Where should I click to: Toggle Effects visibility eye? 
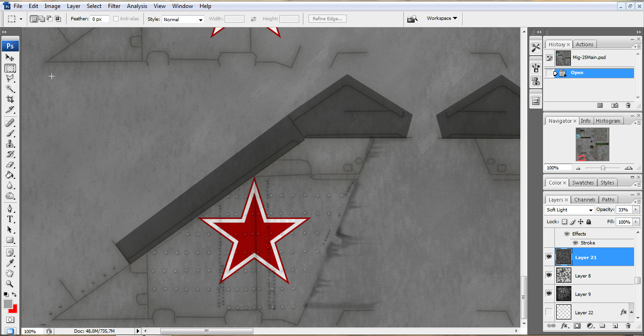pos(567,234)
